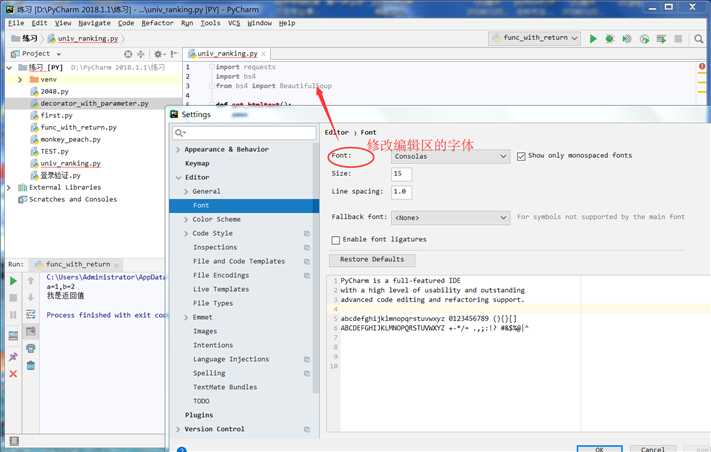Screen dimensions: 711x452
Task: Select Plugins in Settings tree
Action: pyautogui.click(x=199, y=415)
